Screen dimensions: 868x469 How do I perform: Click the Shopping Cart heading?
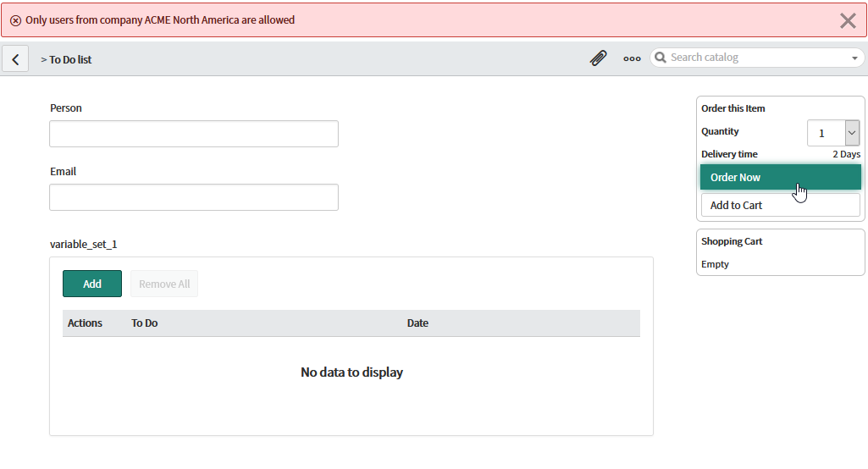732,241
